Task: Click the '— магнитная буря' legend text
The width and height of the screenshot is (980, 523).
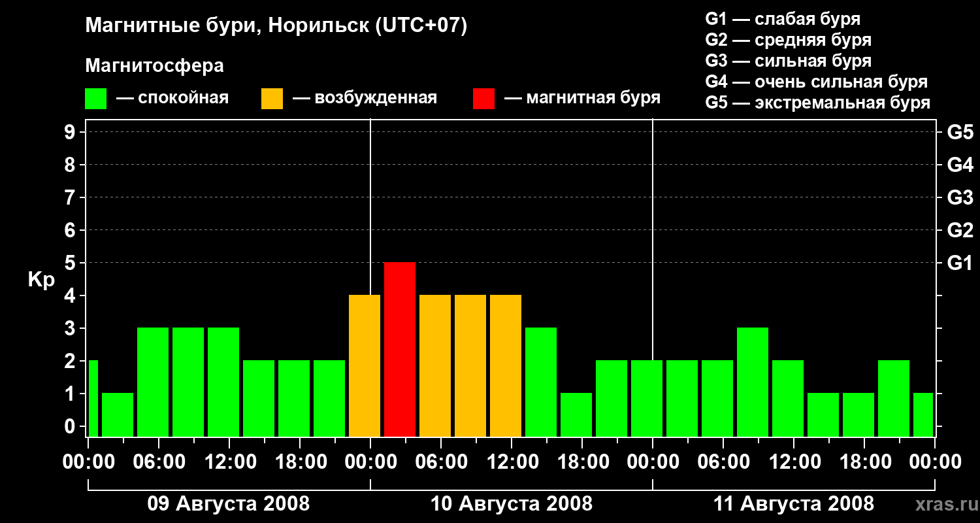Action: (x=582, y=99)
